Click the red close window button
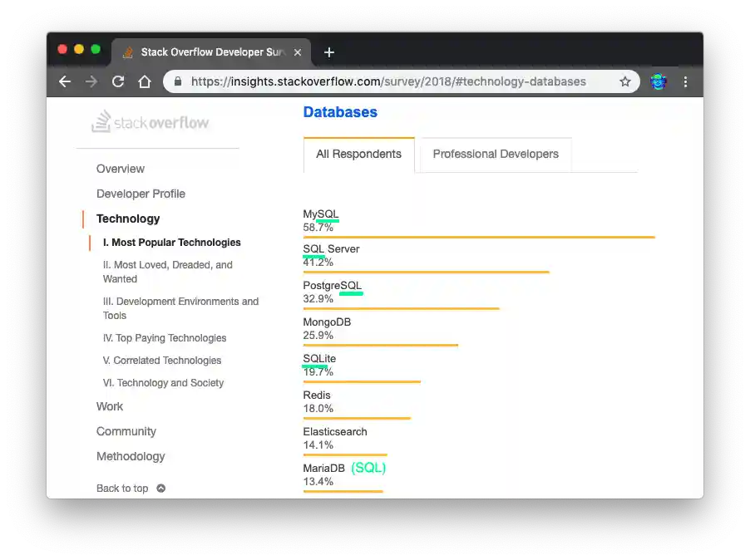 click(x=62, y=49)
